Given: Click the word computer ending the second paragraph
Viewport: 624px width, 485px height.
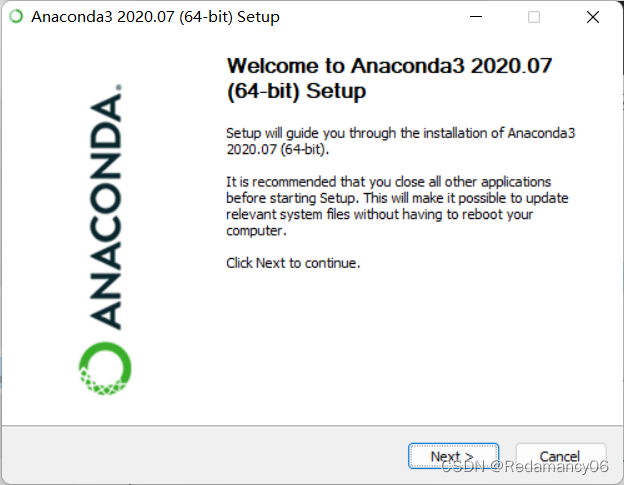Looking at the screenshot, I should (255, 231).
